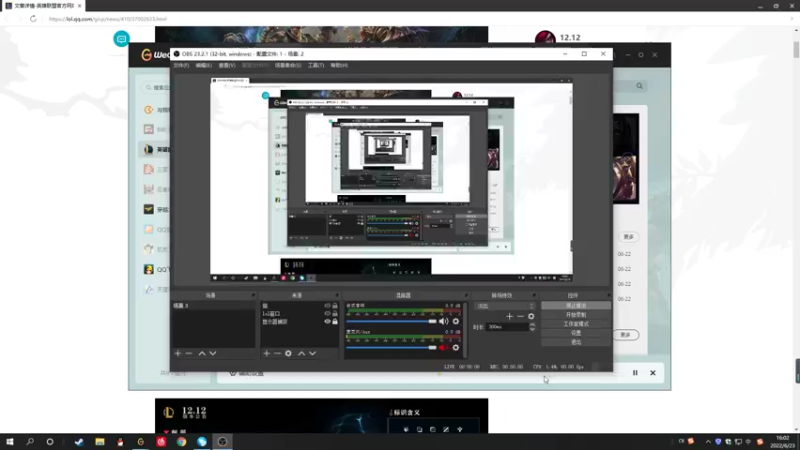The width and height of the screenshot is (800, 450).
Task: Move the scene down with the arrow icon
Action: pyautogui.click(x=213, y=353)
